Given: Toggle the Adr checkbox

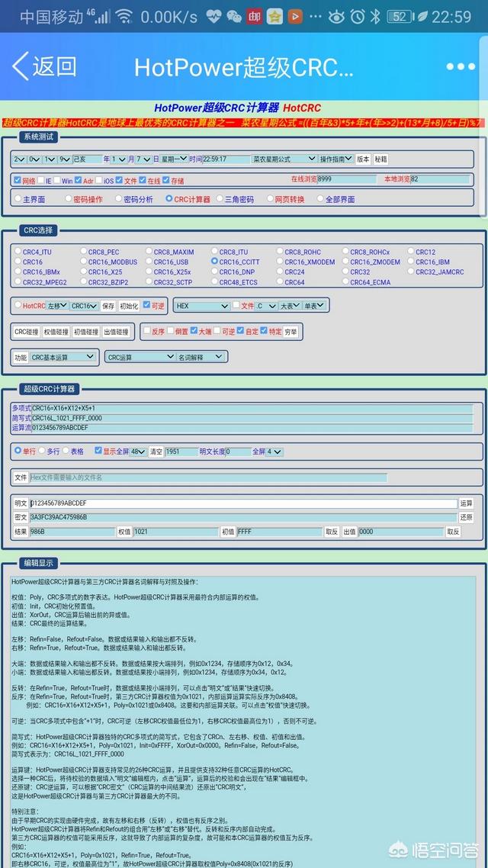Looking at the screenshot, I should click(x=78, y=180).
